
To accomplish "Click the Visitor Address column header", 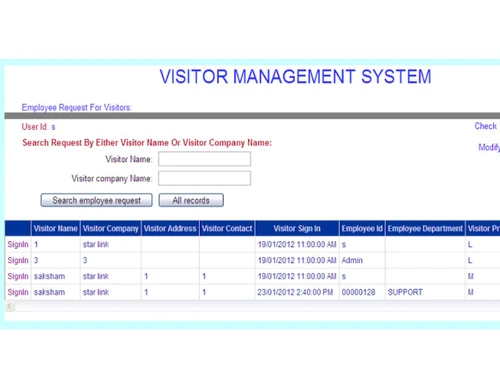I will [x=170, y=228].
